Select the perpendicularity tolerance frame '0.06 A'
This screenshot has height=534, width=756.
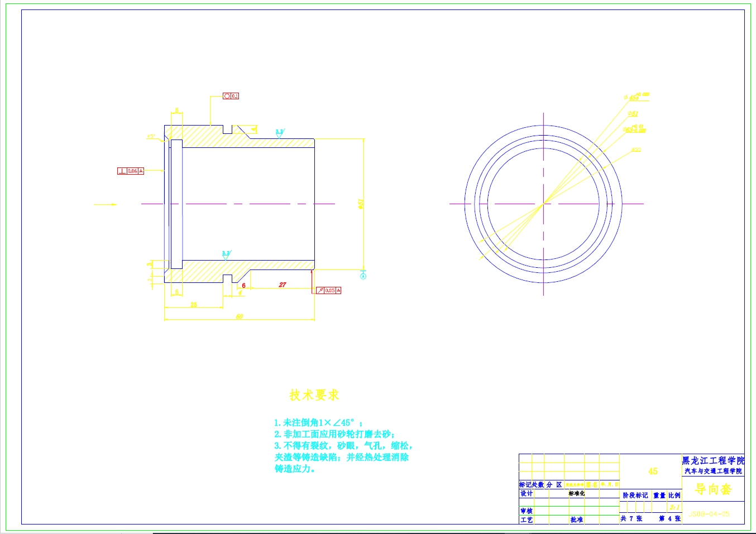[x=131, y=171]
